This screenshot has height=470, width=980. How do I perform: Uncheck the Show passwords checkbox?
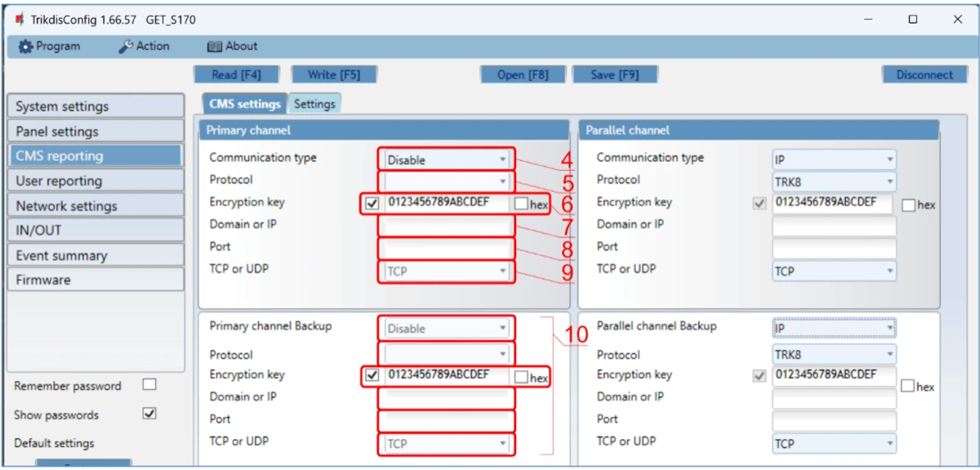pos(149,414)
